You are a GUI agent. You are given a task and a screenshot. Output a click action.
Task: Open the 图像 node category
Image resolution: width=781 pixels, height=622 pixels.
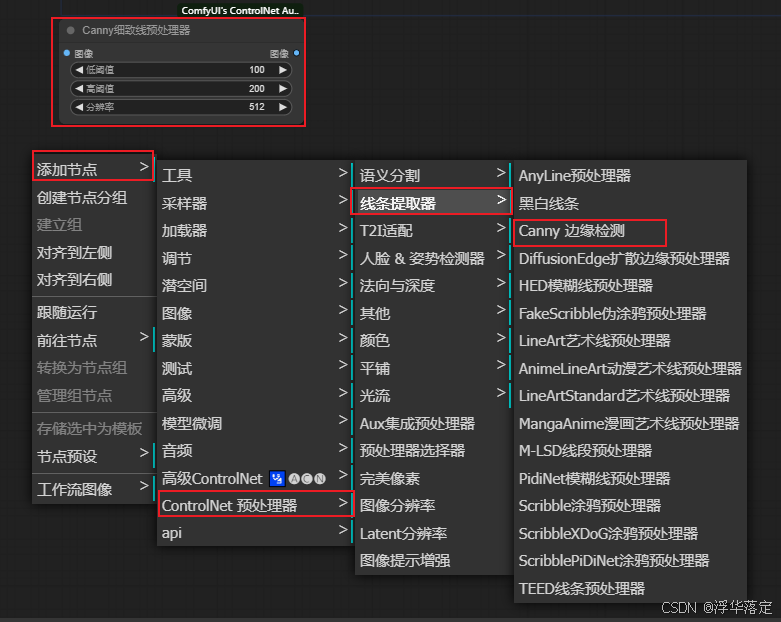(x=255, y=313)
